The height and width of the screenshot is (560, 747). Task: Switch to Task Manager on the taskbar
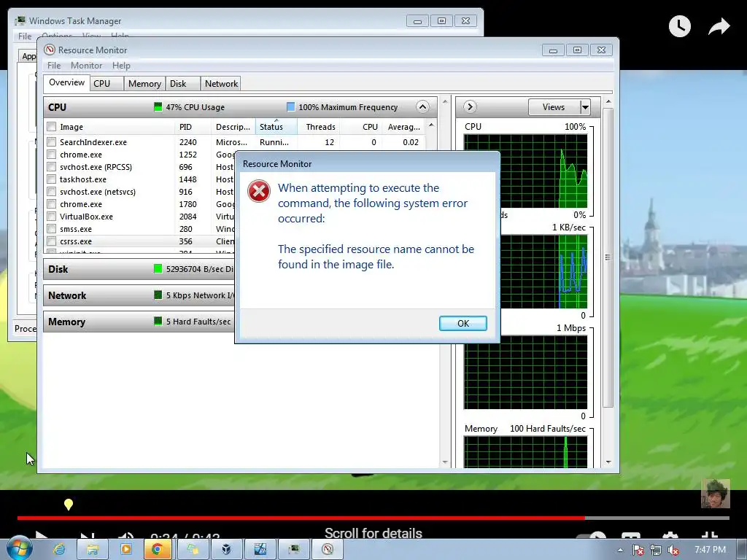(293, 550)
